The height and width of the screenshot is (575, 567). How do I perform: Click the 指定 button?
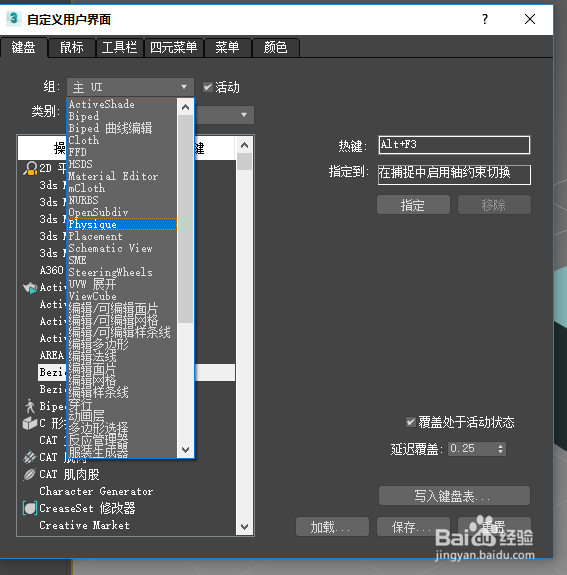413,205
